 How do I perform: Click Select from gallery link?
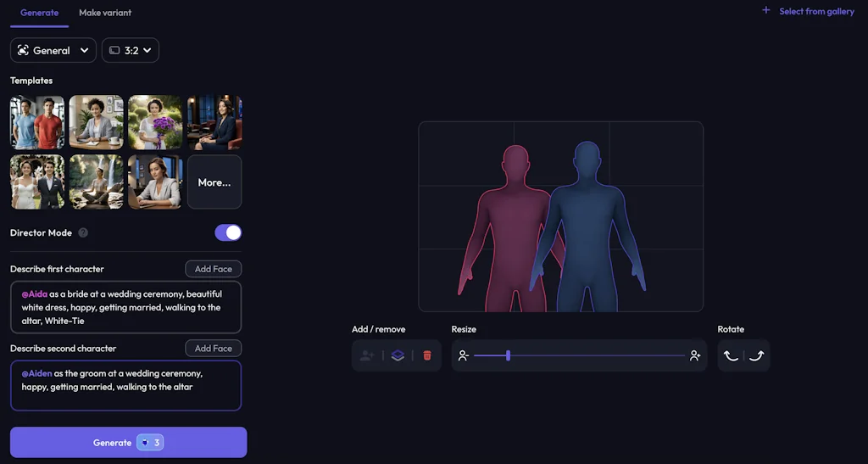(x=816, y=11)
